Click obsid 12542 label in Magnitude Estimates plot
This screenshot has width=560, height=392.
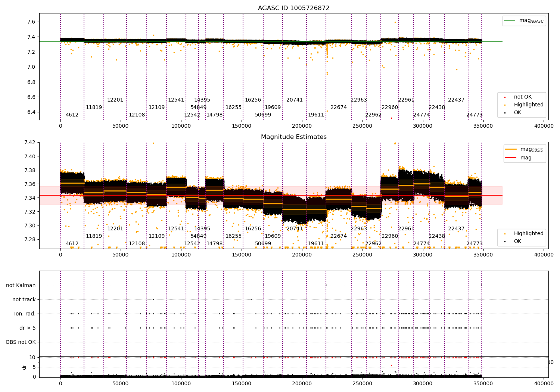coord(192,244)
